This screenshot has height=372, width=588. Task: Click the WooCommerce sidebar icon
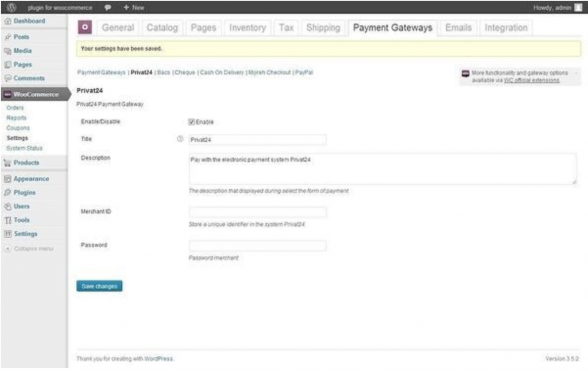point(7,94)
